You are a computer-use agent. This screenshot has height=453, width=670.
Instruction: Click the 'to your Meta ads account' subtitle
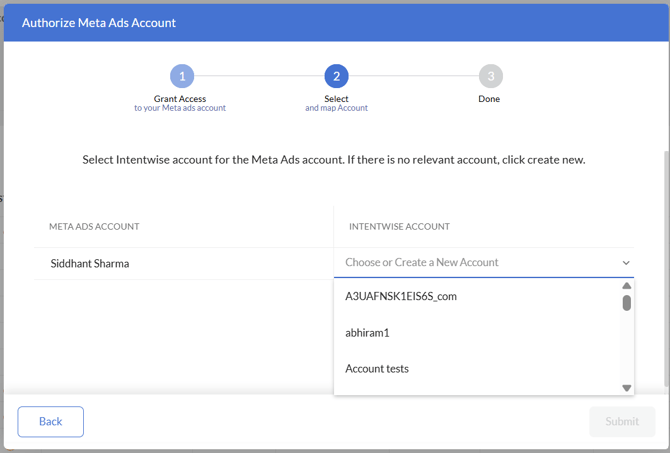point(180,108)
